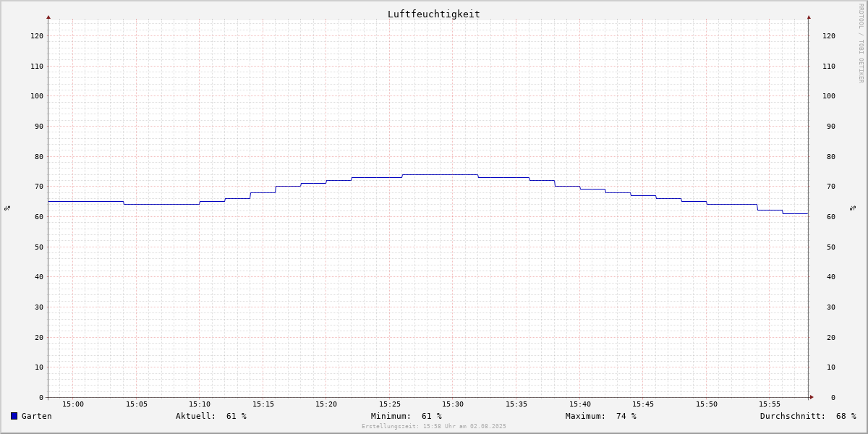
Task: Click the 15:25 time axis label
Action: (x=390, y=404)
